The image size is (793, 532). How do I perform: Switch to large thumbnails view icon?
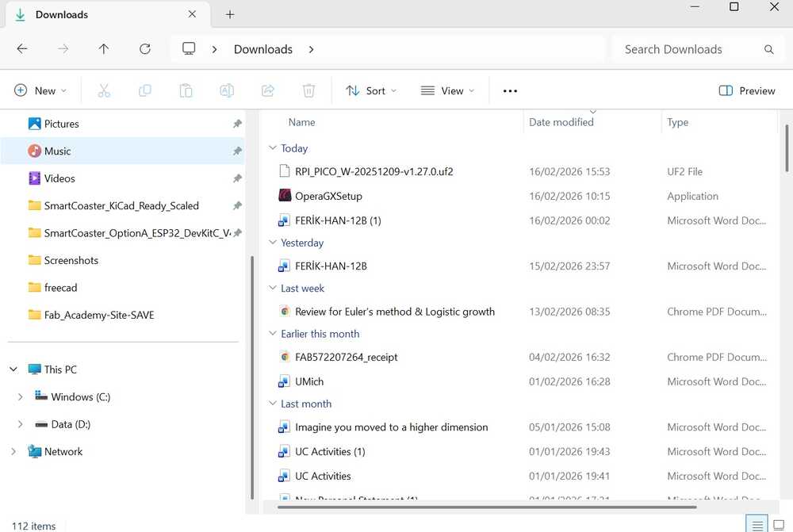[779, 525]
